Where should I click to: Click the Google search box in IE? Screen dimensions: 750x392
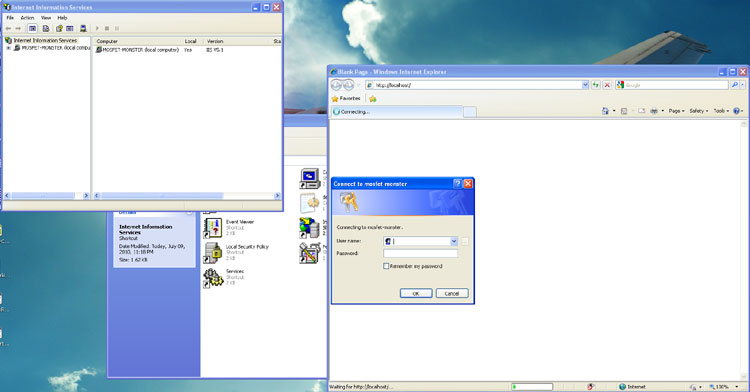tap(672, 85)
